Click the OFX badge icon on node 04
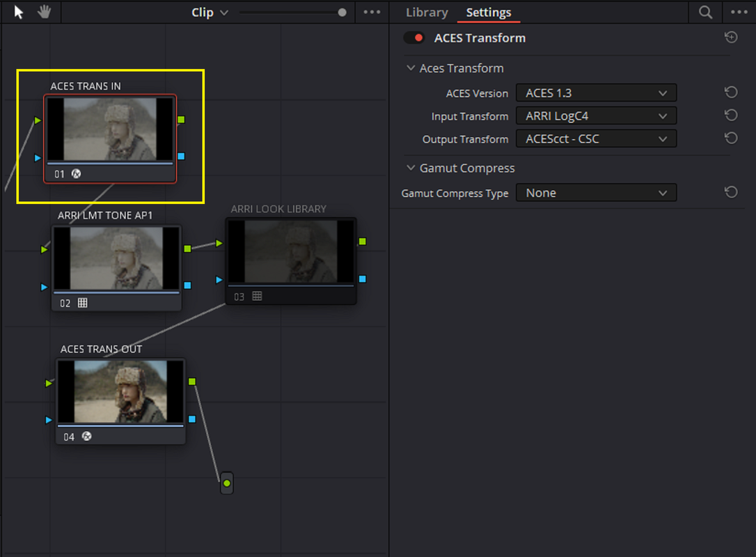 coord(87,437)
